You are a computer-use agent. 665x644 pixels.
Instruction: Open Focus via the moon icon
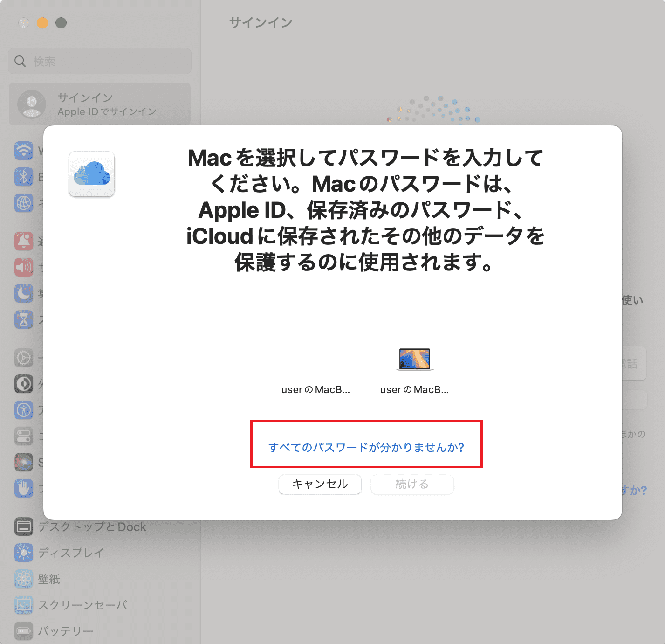24,293
